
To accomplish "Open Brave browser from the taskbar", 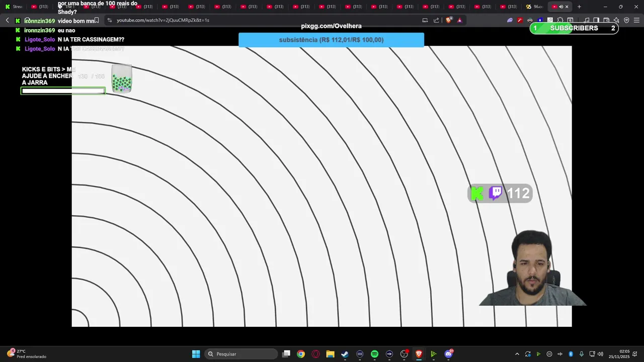I will tap(419, 354).
